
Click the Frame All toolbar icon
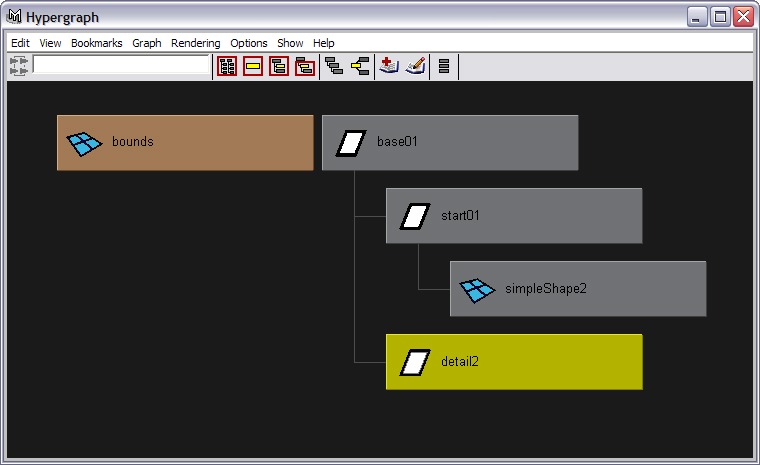[x=227, y=66]
